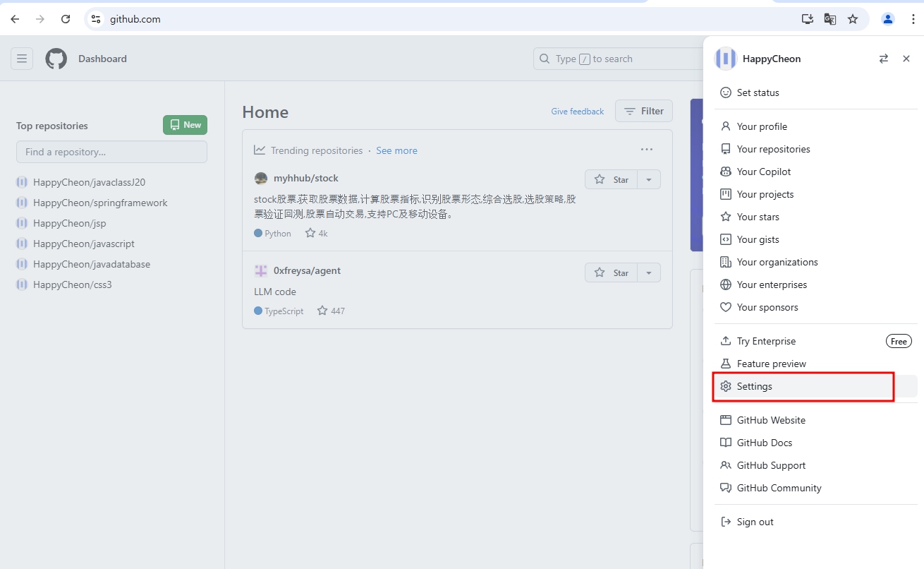Bookmark page with the star icon

853,19
